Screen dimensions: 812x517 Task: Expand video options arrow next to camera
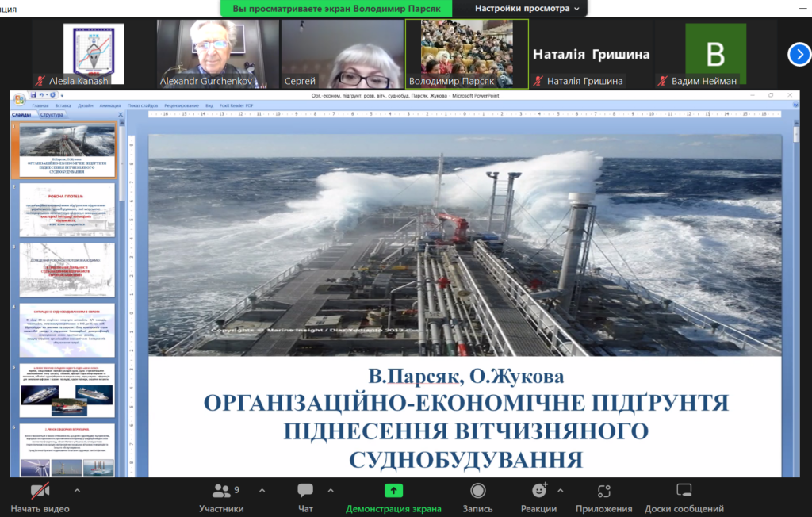pyautogui.click(x=77, y=490)
